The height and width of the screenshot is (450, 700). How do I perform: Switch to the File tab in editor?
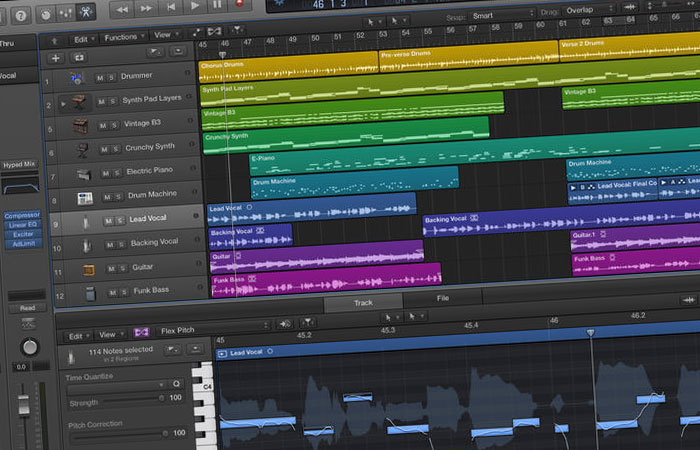[x=442, y=299]
